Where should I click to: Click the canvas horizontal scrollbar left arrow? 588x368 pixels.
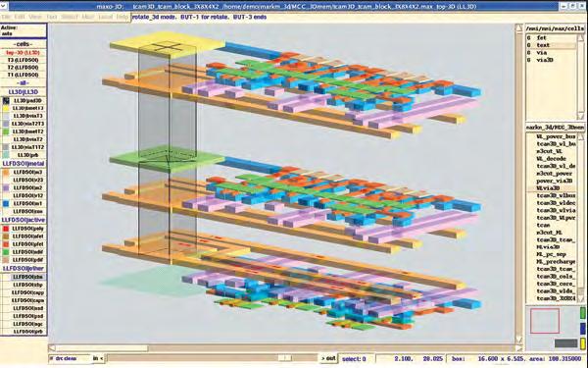52,348
